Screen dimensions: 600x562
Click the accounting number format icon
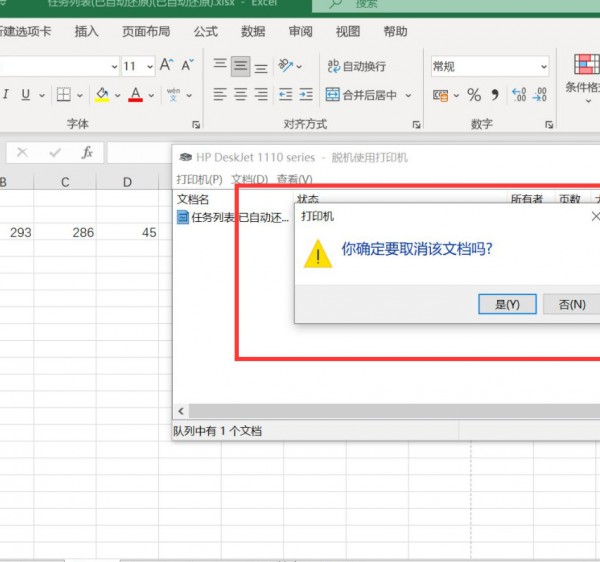(x=440, y=95)
